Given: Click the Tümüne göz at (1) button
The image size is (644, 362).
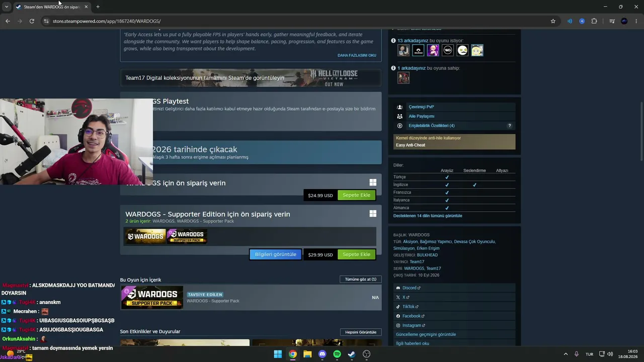Looking at the screenshot, I should pos(361,279).
